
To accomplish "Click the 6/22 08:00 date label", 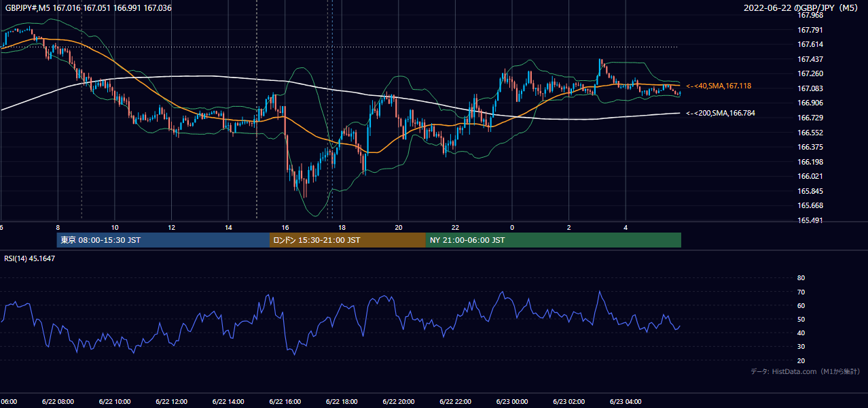I will [x=58, y=402].
